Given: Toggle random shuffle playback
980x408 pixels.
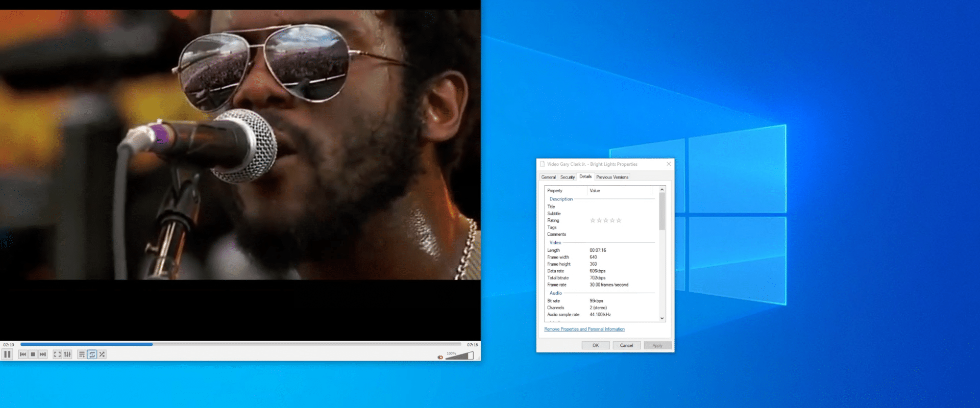Looking at the screenshot, I should [102, 354].
